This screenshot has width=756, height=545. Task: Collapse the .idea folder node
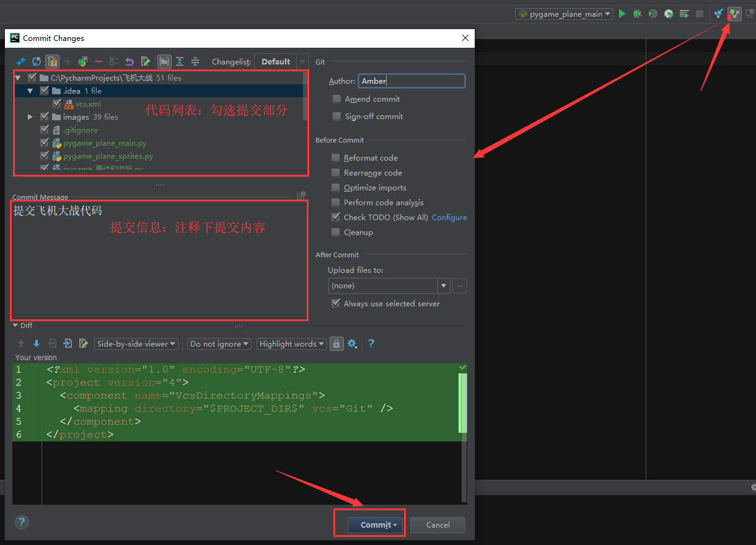point(30,91)
